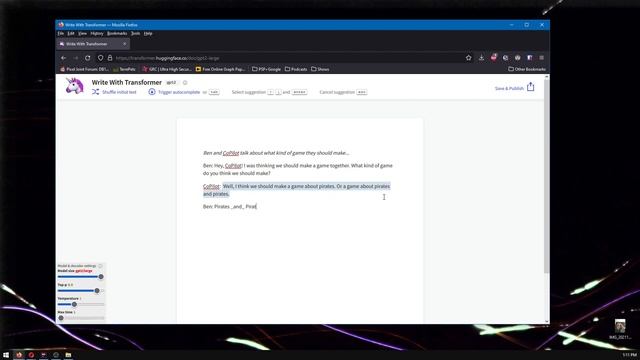
Task: Click the highlighted CoPilot pirates suggestion text
Action: pyautogui.click(x=297, y=190)
